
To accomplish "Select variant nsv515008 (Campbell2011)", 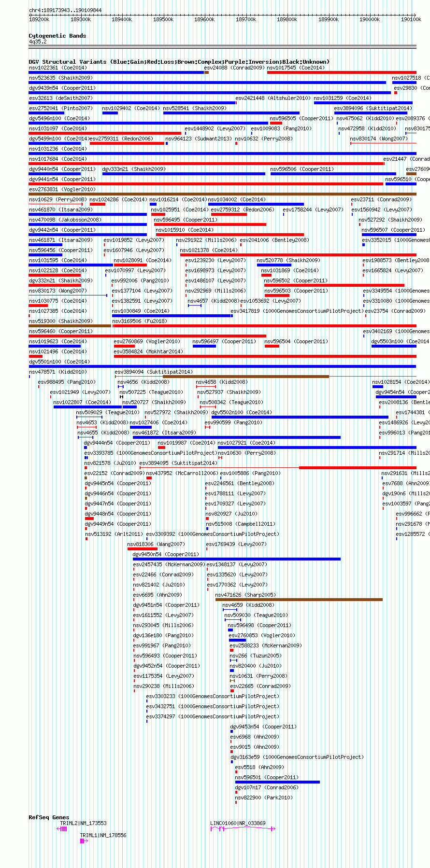I will tap(241, 524).
